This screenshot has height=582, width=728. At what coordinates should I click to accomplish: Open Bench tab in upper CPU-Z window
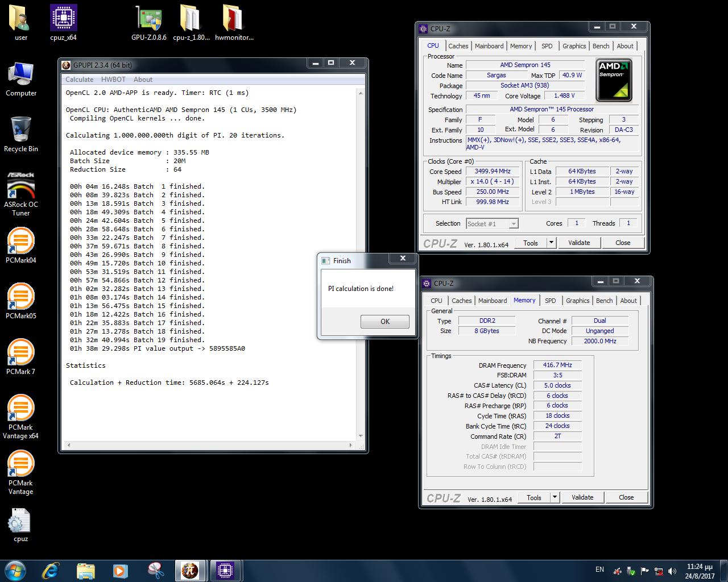point(601,46)
